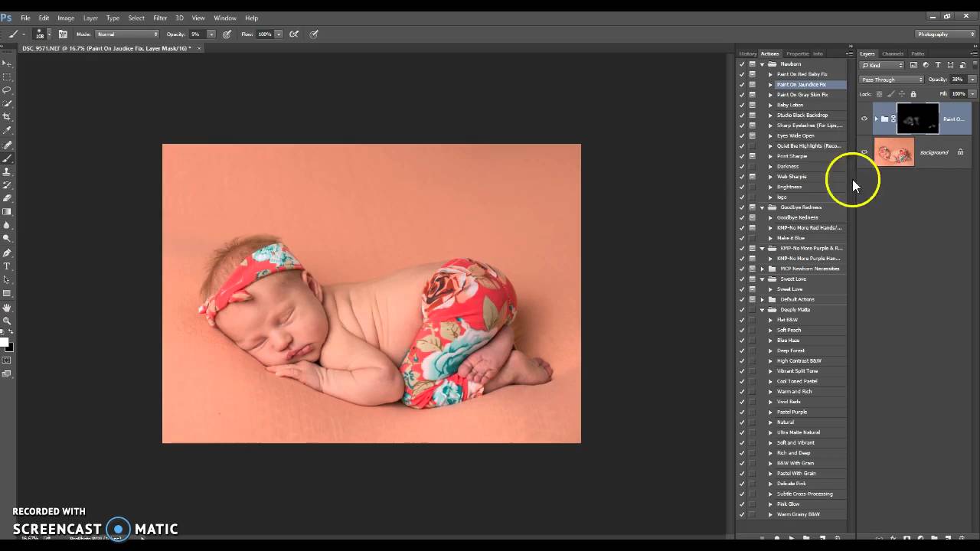Open the layer Opacity slider arrow
This screenshot has width=980, height=551.
pyautogui.click(x=972, y=80)
